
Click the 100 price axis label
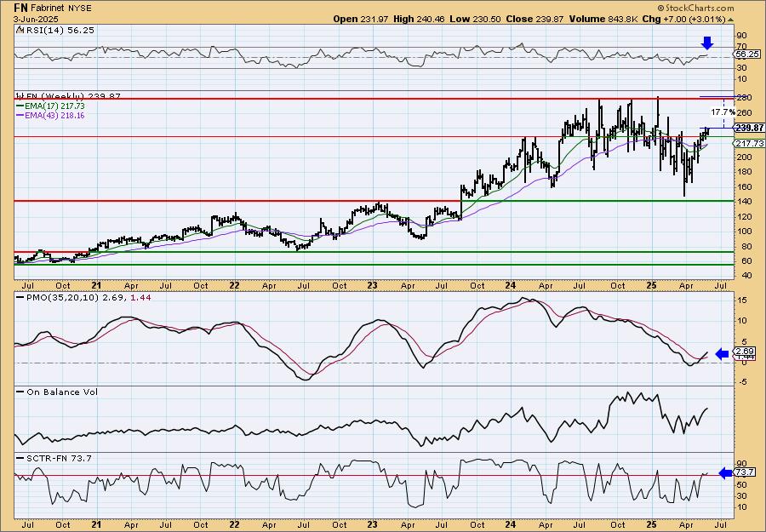744,231
